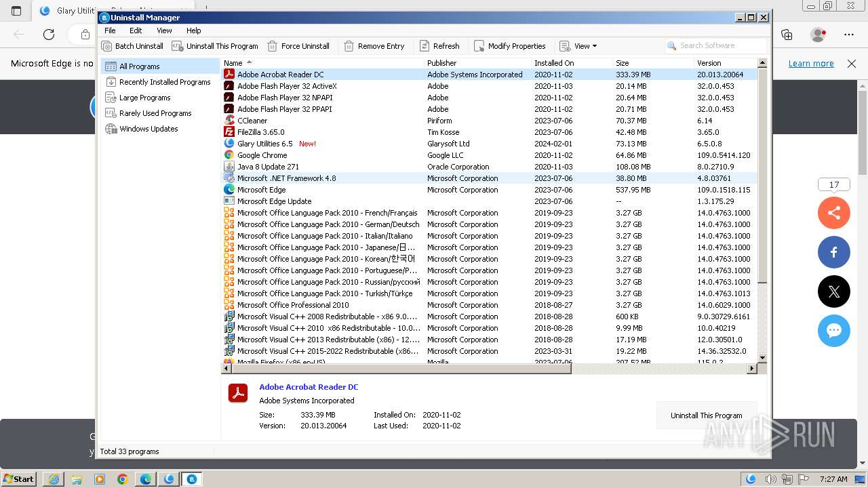Dismiss the Edge notification bar
This screenshot has height=488, width=868.
point(852,63)
